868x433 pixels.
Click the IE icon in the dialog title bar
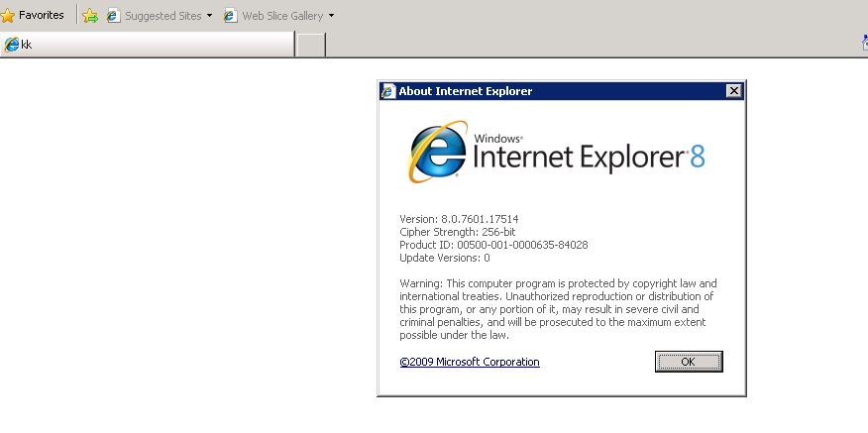389,91
